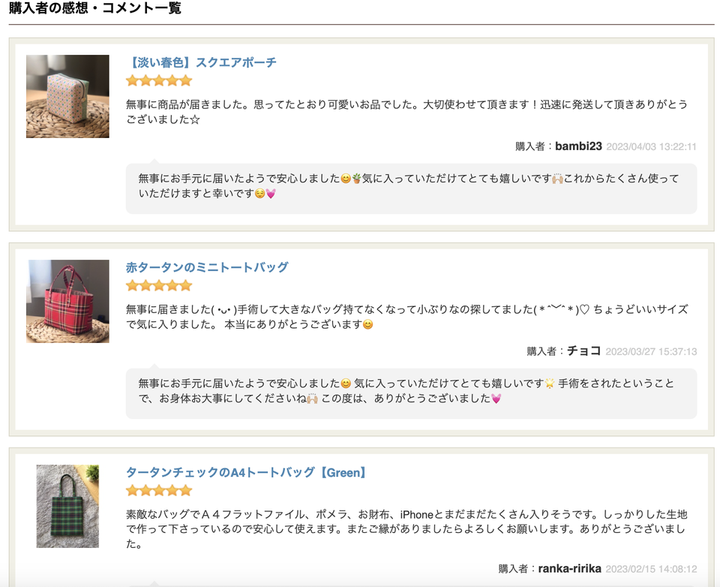Click the square pouch product thumbnail
720x587 pixels.
pyautogui.click(x=68, y=96)
